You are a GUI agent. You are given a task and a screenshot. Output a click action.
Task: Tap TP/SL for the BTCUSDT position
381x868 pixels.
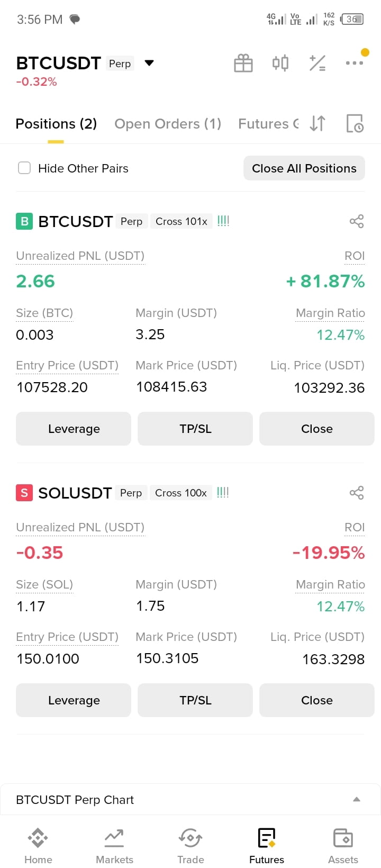(195, 429)
